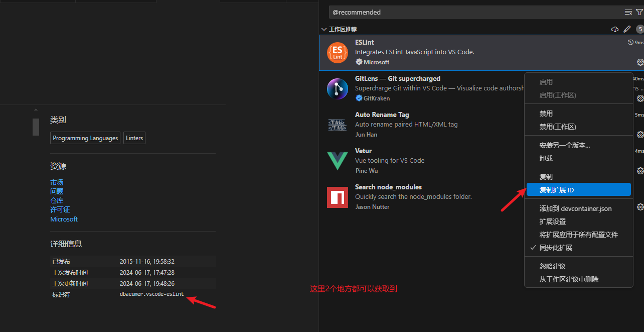Screen dimensions: 644x332
Task: Click the pencil icon to configure recommendations
Action: click(x=627, y=30)
